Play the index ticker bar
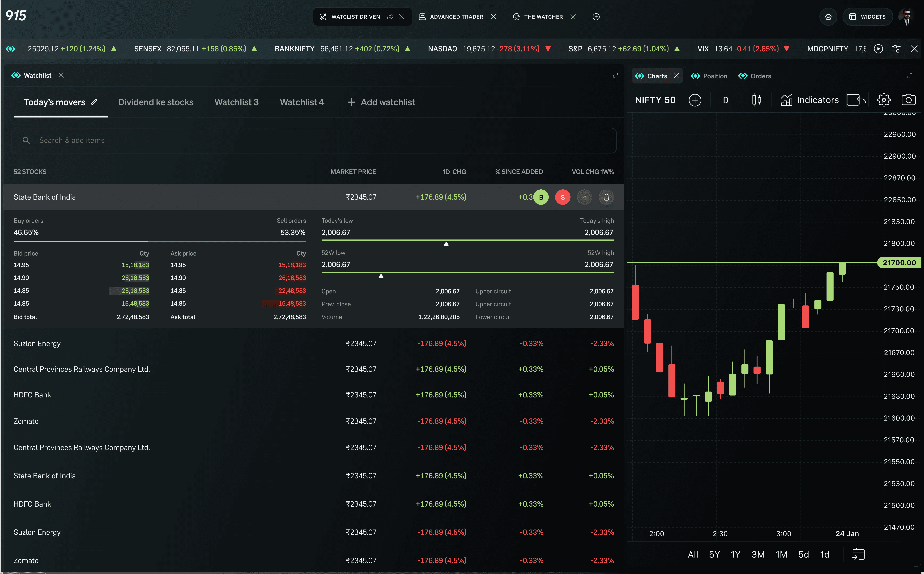 coord(878,49)
